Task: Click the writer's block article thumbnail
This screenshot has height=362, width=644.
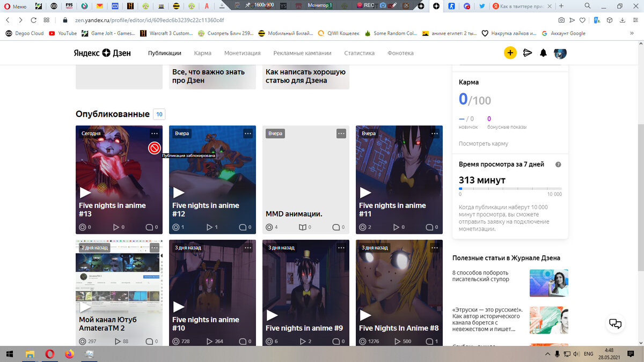Action: coord(548,283)
